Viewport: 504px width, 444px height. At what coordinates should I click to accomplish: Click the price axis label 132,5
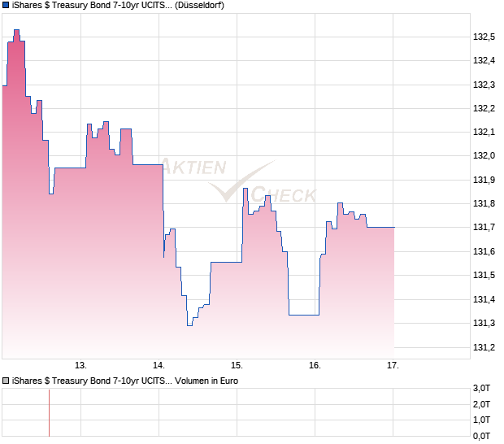click(x=484, y=37)
